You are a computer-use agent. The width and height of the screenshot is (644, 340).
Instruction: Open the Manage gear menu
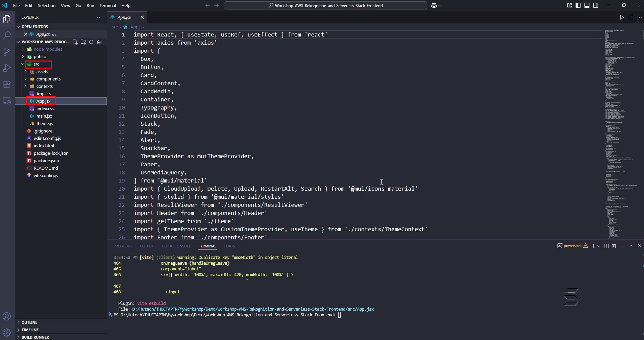(x=7, y=333)
